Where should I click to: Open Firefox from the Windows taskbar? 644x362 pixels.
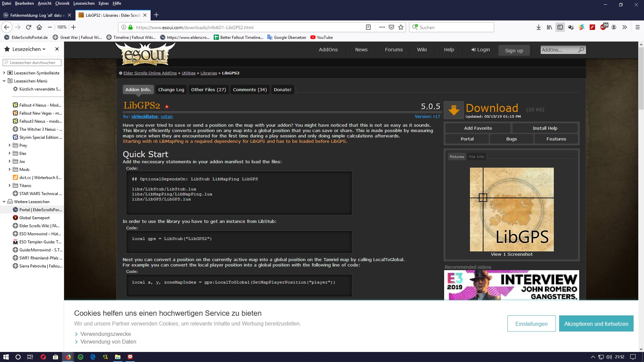68,357
